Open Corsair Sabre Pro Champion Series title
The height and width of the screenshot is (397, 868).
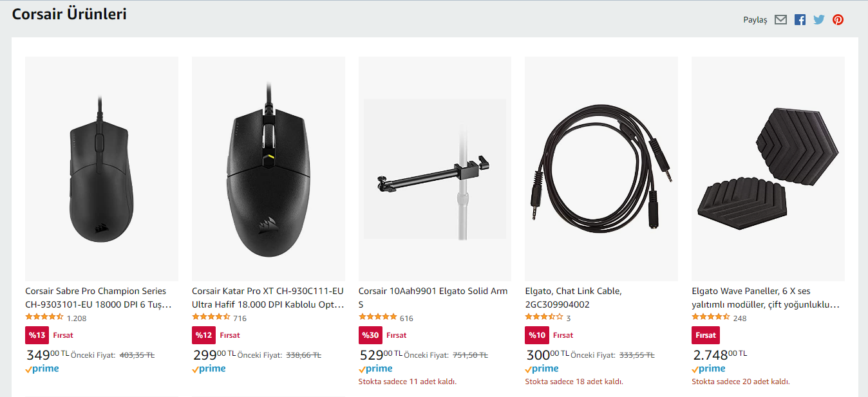[99, 297]
